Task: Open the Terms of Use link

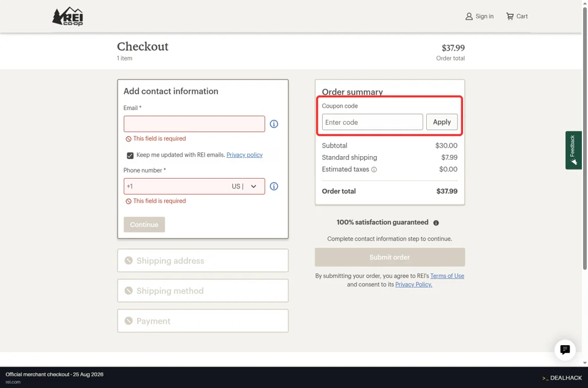Action: pyautogui.click(x=447, y=276)
